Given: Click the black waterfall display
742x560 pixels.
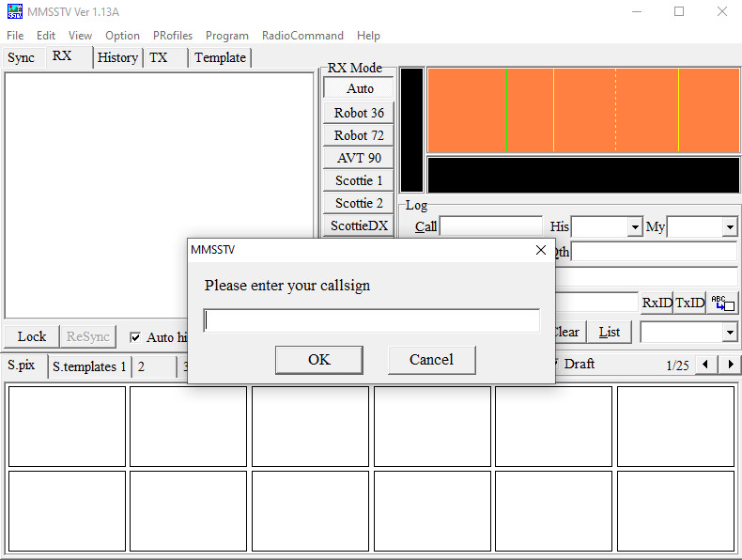Looking at the screenshot, I should click(x=583, y=175).
